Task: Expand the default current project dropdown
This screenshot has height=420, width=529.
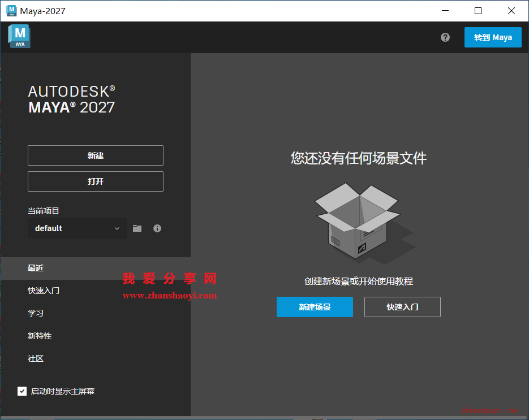Action: click(78, 228)
